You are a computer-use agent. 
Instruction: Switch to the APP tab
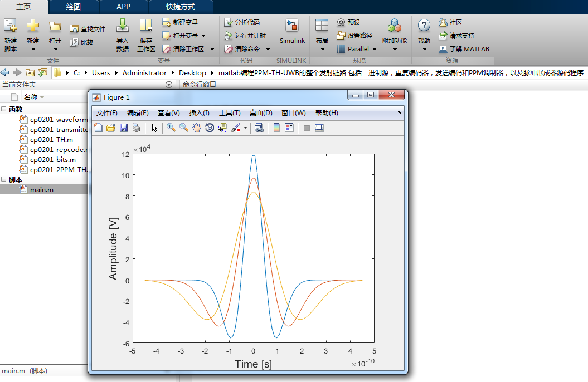pos(123,7)
